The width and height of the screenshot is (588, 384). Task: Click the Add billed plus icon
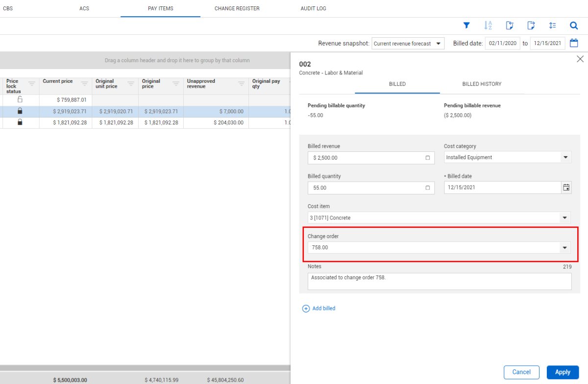click(x=306, y=309)
